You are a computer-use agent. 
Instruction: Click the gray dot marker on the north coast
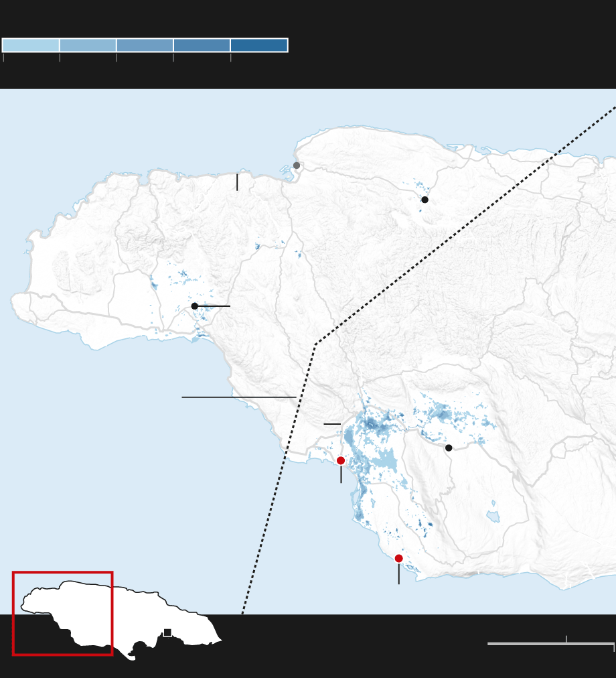(x=297, y=165)
